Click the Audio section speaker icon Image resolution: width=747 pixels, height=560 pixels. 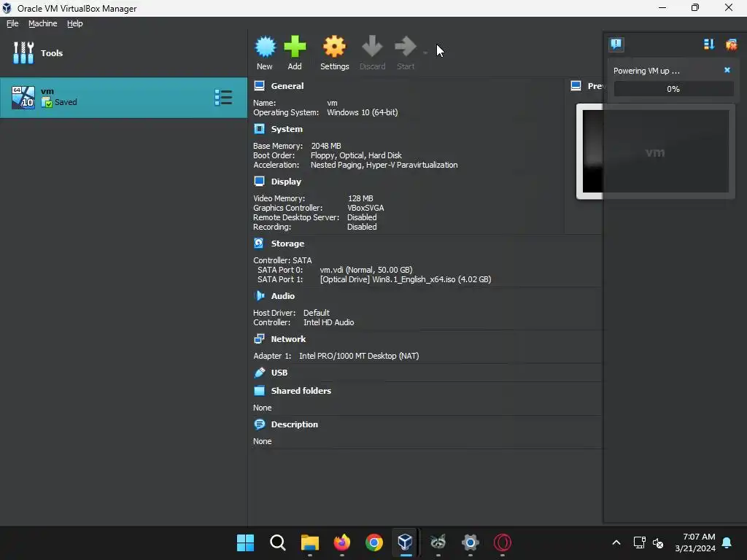(260, 296)
